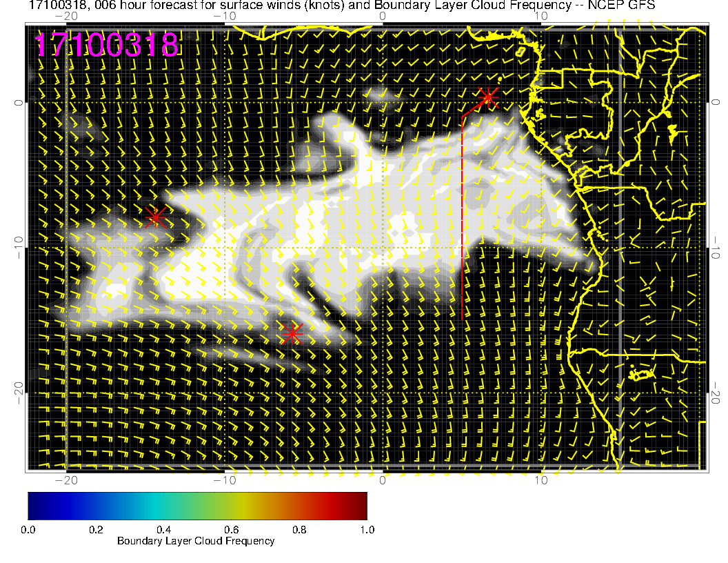Screen dimensions: 728x563
Task: Click the bottom axis label 10
Action: (541, 480)
